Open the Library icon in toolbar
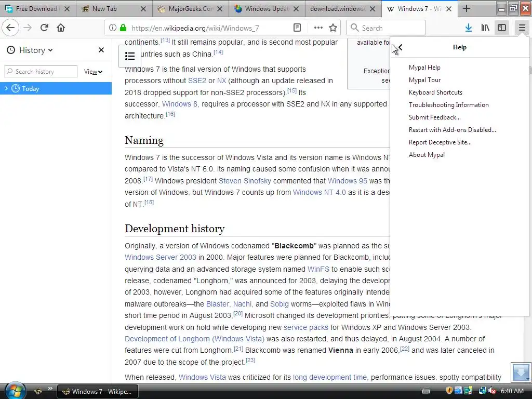The width and height of the screenshot is (532, 399). click(x=485, y=28)
